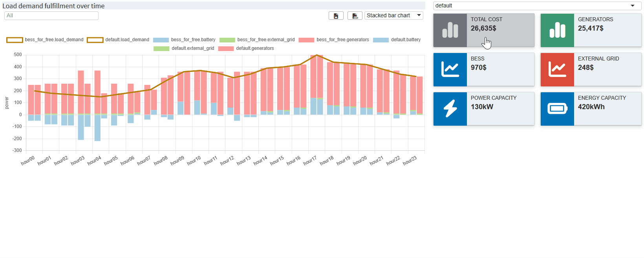Screen dimensions: 644x258
Task: Click the bess_for_free.battery blue legend swatch
Action: (161, 40)
